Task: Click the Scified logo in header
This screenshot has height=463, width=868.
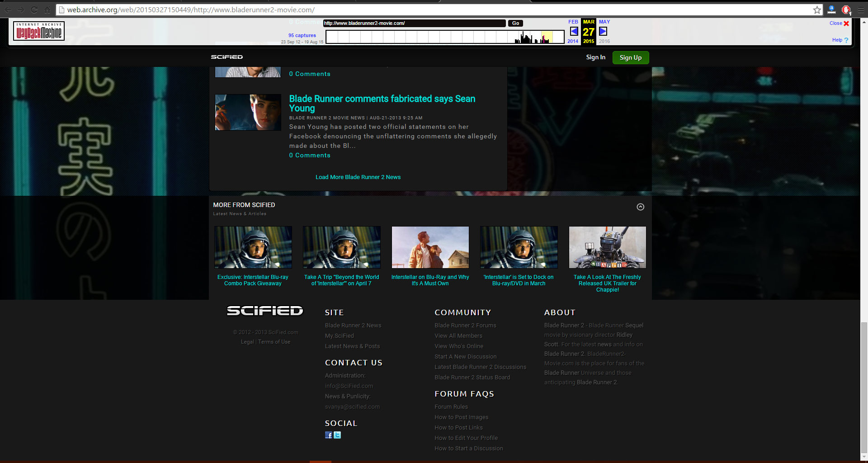Action: point(227,57)
